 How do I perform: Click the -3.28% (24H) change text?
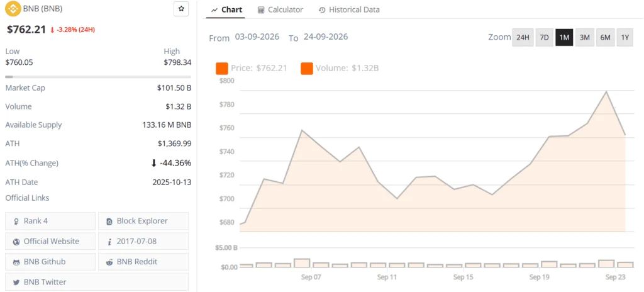(75, 30)
